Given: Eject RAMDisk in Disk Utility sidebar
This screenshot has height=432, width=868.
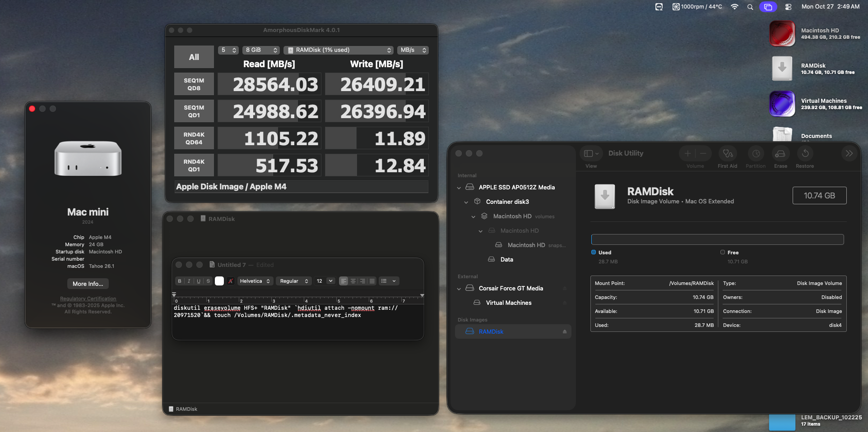Looking at the screenshot, I should point(564,332).
